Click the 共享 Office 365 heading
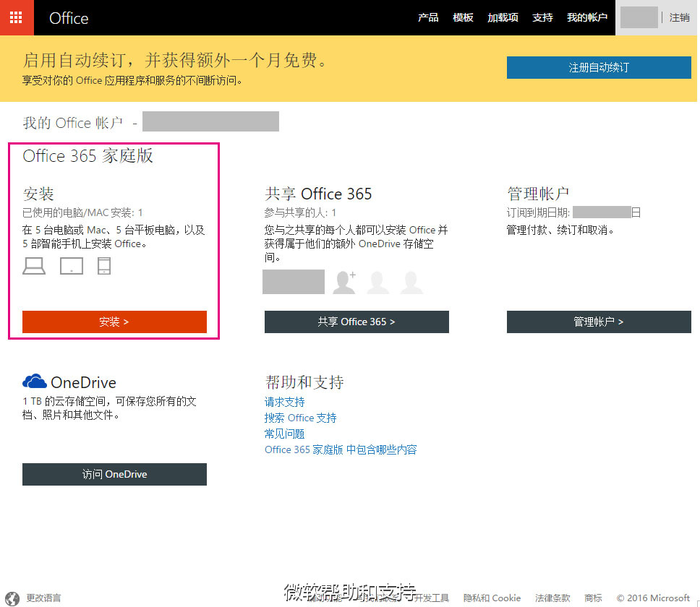The height and width of the screenshot is (607, 700). pyautogui.click(x=318, y=194)
